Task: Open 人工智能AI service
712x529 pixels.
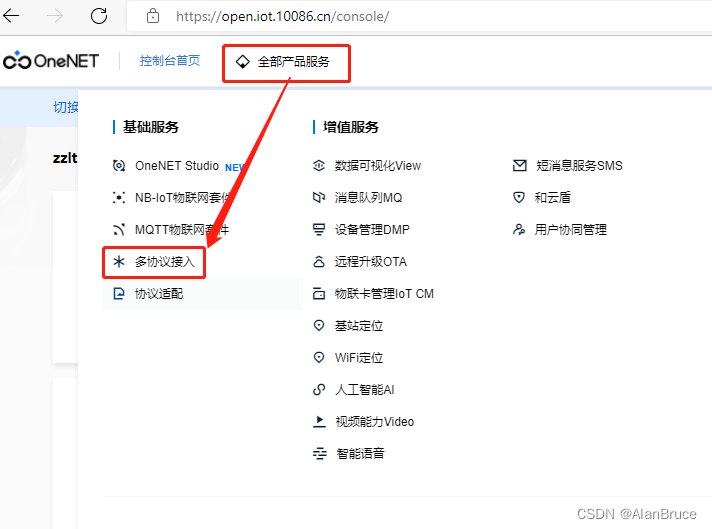Action: click(365, 390)
